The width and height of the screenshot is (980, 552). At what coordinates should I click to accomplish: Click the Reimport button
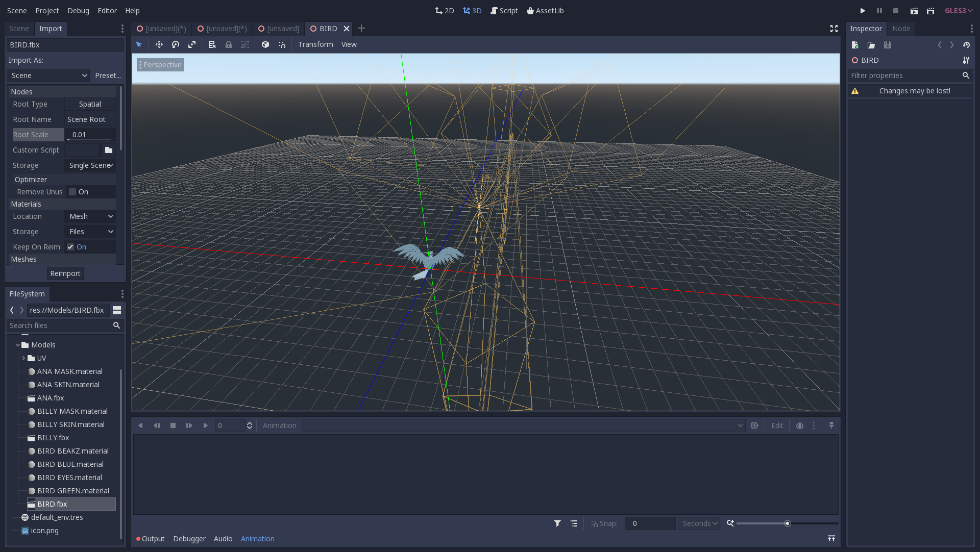click(x=65, y=273)
